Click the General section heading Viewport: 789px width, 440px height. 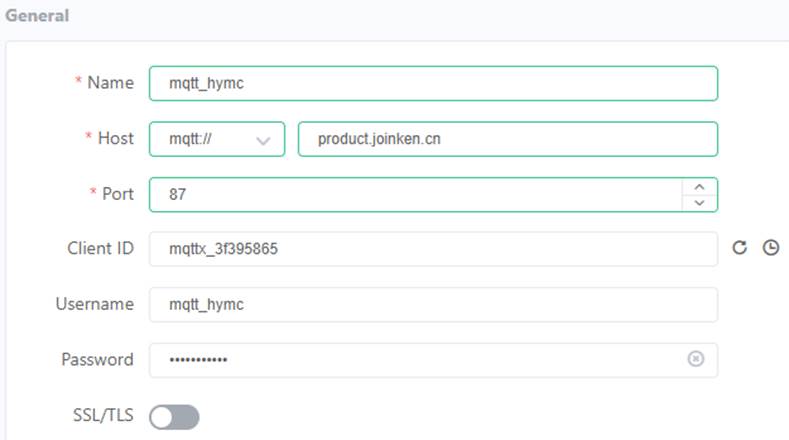pos(37,16)
